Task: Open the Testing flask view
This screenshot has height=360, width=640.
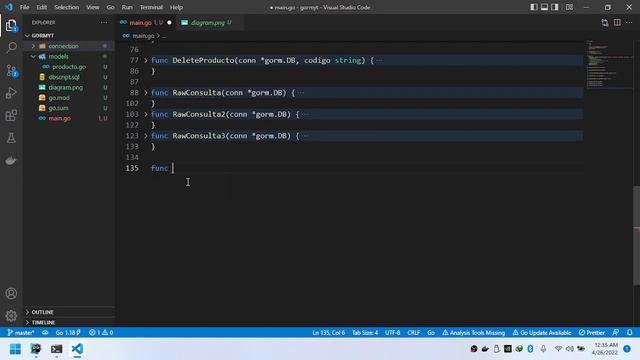Action: pos(11,138)
